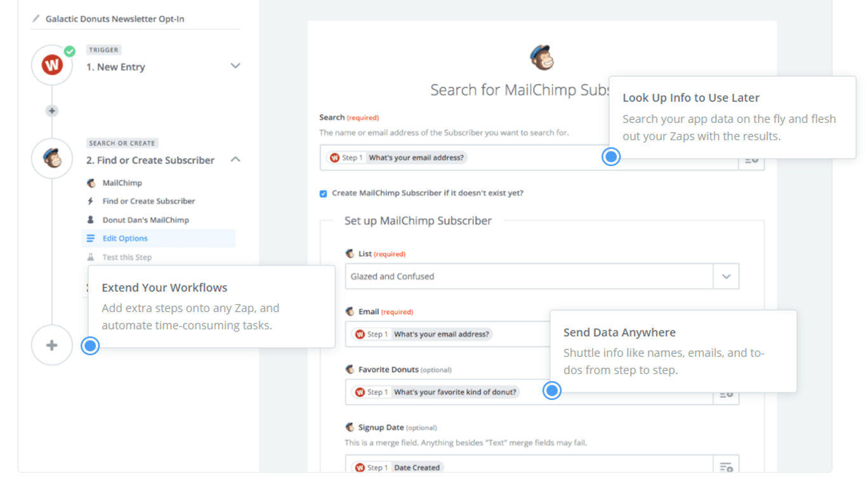Select Edit Options item
This screenshot has height=485, width=868.
(x=159, y=238)
